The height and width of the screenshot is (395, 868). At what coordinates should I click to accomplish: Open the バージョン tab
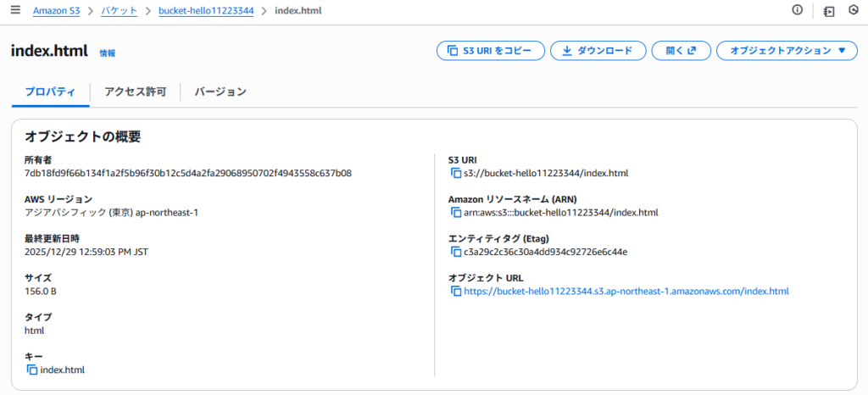(220, 92)
